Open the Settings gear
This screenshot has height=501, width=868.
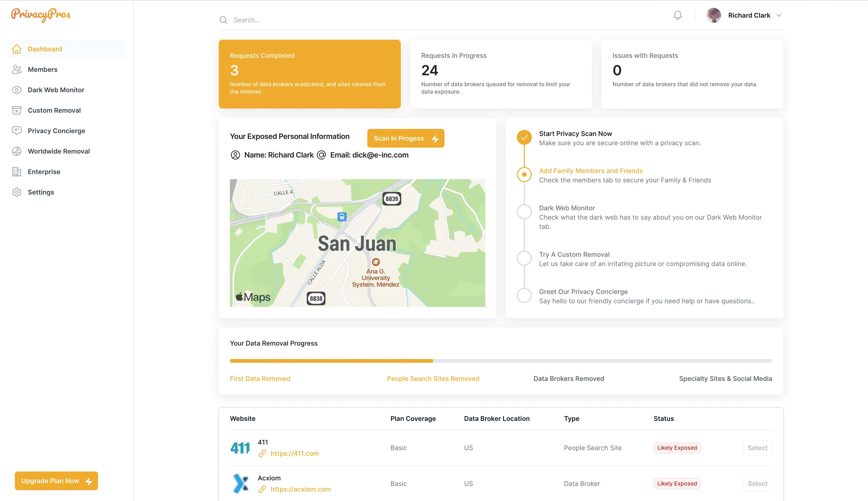[x=17, y=192]
